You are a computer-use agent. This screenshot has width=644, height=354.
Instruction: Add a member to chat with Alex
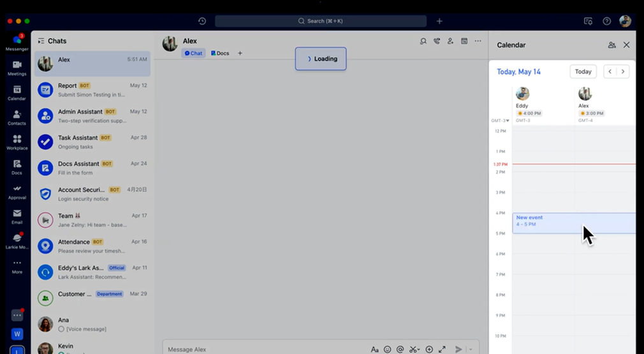(x=450, y=41)
